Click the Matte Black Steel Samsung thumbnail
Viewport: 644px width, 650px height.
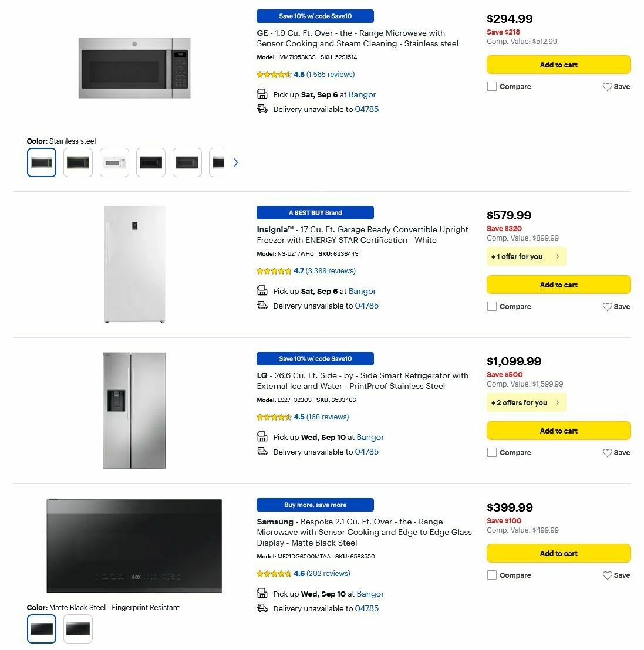(x=41, y=628)
